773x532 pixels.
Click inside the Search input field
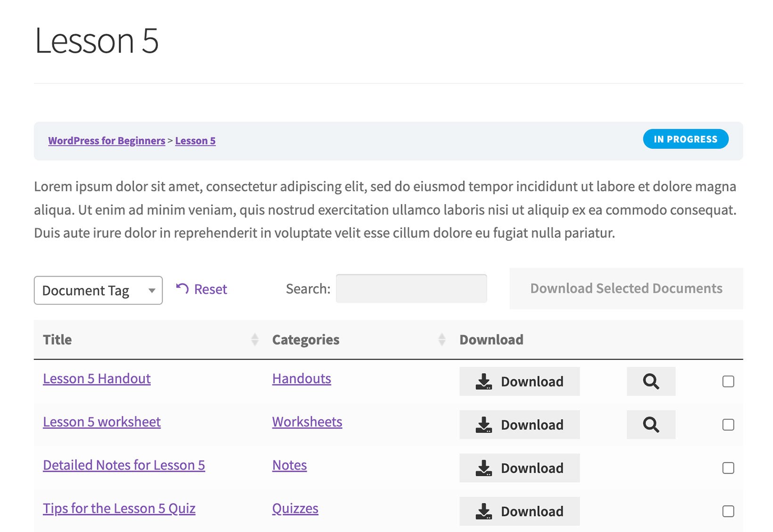(x=411, y=288)
